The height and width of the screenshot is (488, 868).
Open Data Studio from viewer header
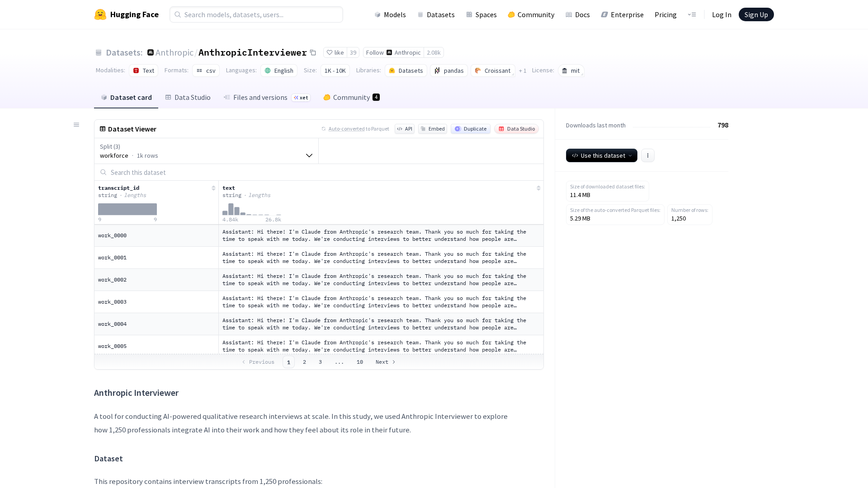click(516, 129)
